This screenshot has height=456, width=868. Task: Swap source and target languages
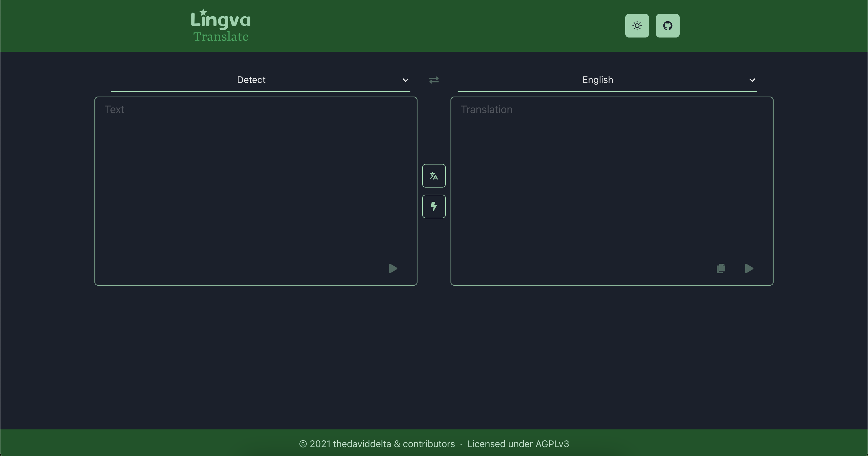(434, 80)
